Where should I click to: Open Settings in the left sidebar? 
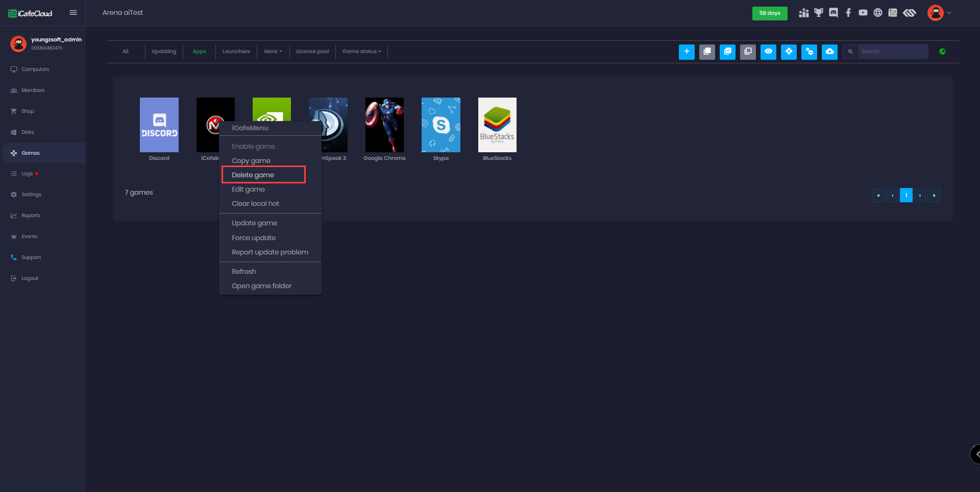coord(31,195)
